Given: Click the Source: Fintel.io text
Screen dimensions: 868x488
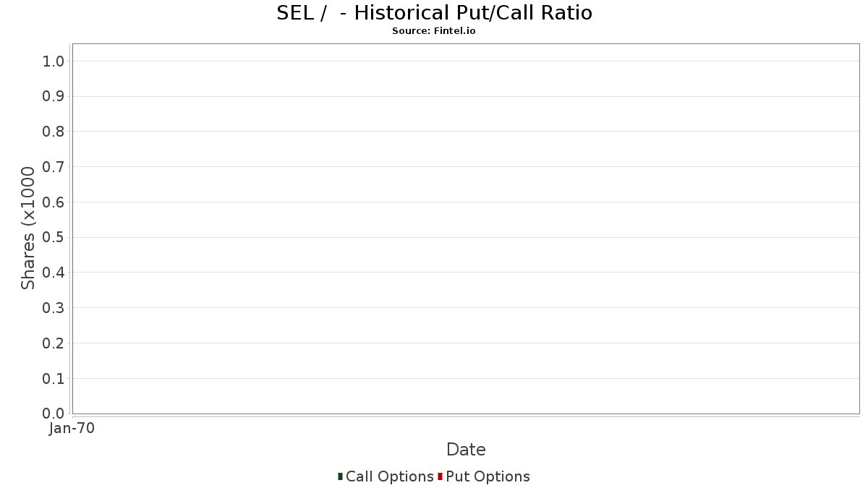Looking at the screenshot, I should pyautogui.click(x=434, y=31).
